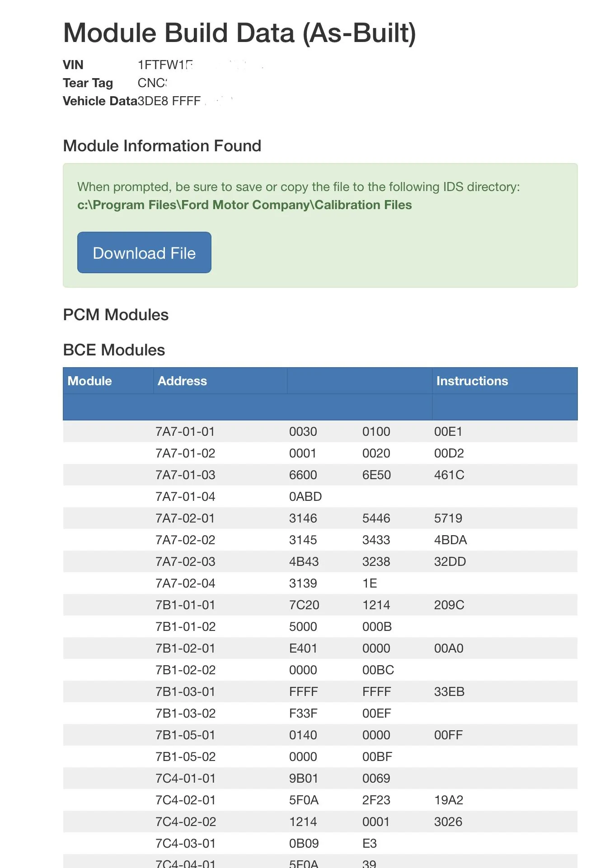The image size is (605, 868).
Task: Click value 0ABD in row 7A7-01-04
Action: (x=305, y=496)
